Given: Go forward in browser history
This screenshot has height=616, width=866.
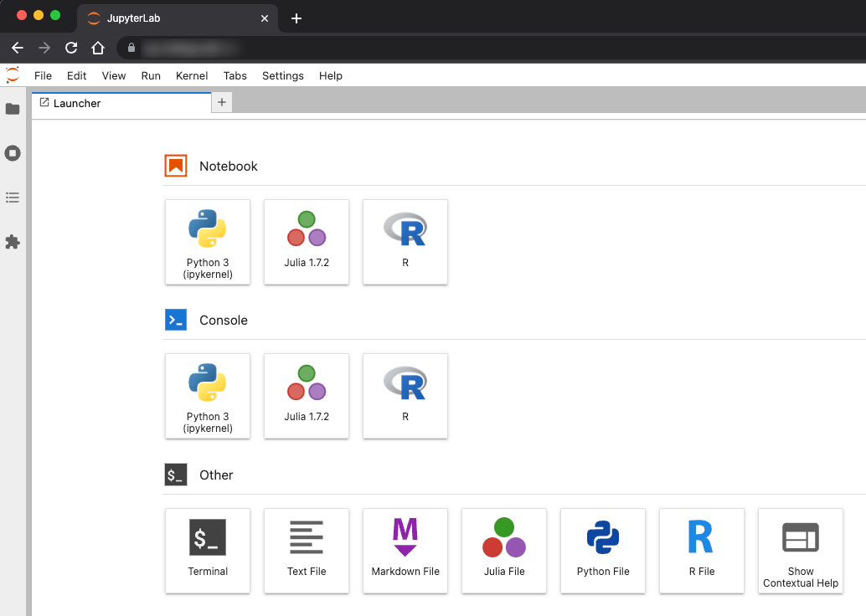Looking at the screenshot, I should pyautogui.click(x=44, y=48).
